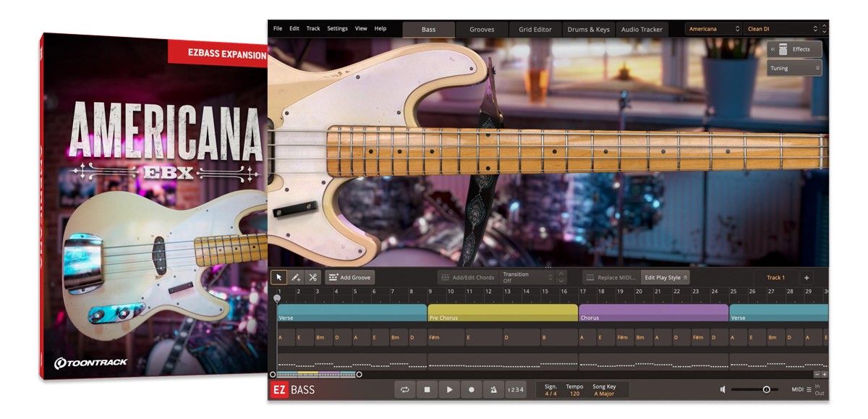
Task: Switch to the Grooves tab
Action: click(482, 30)
